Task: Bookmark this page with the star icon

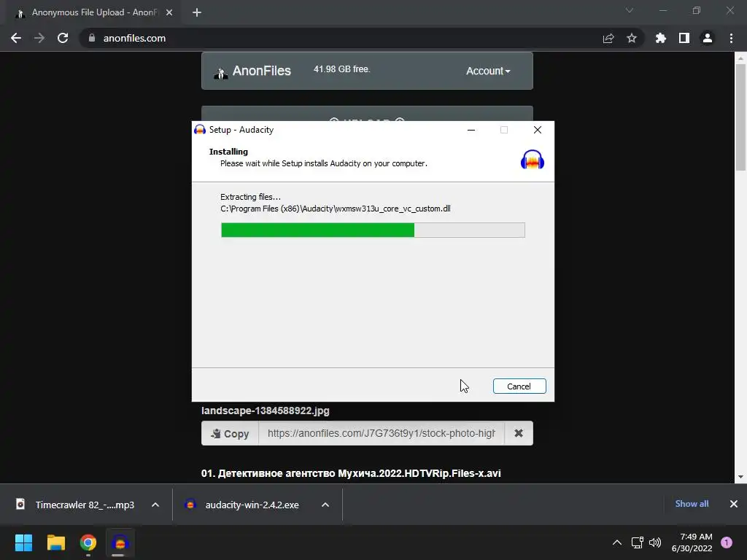Action: (x=632, y=38)
